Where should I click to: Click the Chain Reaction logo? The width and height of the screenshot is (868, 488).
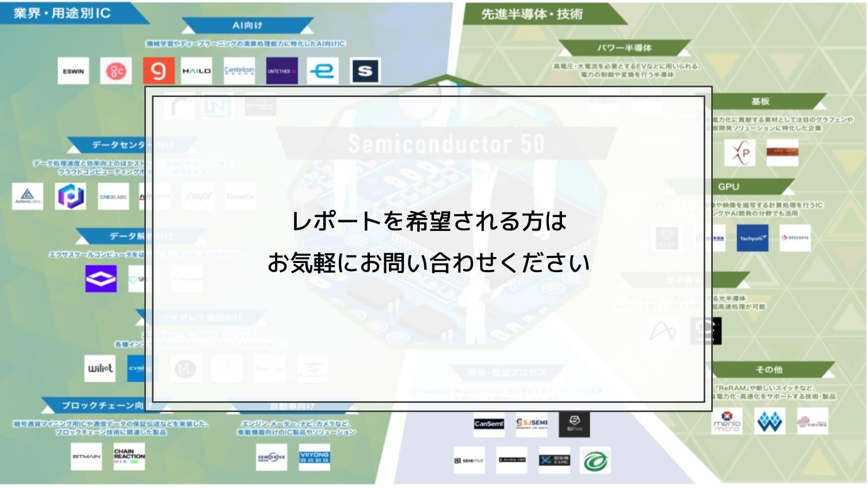[x=129, y=457]
